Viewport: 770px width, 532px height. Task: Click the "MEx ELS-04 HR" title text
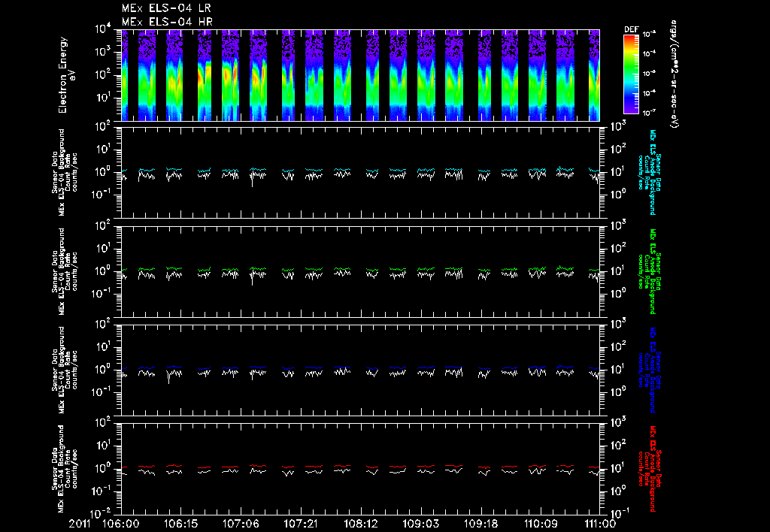(167, 22)
